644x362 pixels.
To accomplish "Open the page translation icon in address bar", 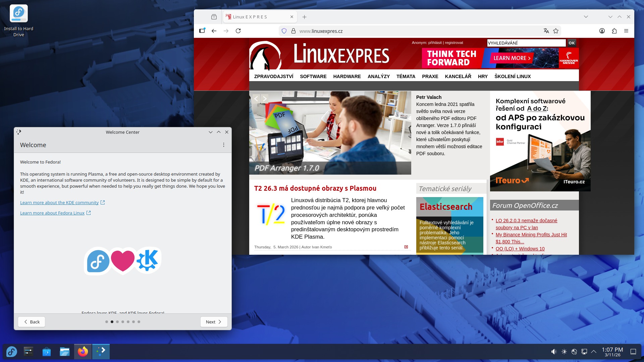I will pyautogui.click(x=546, y=31).
